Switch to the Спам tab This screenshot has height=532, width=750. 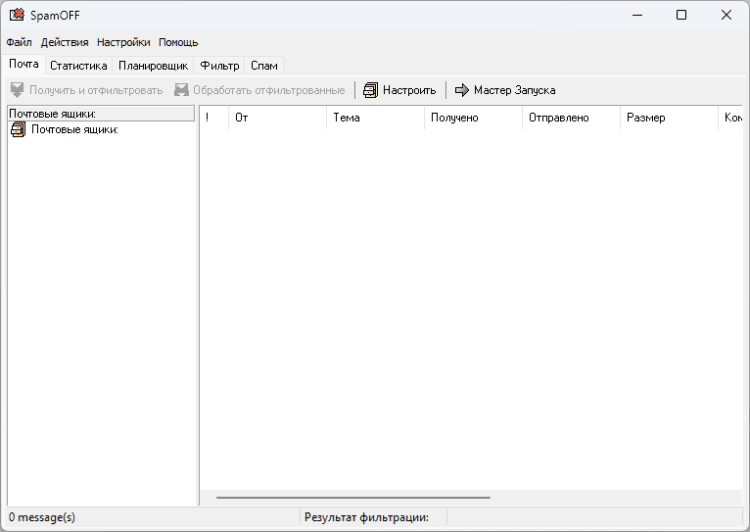264,66
